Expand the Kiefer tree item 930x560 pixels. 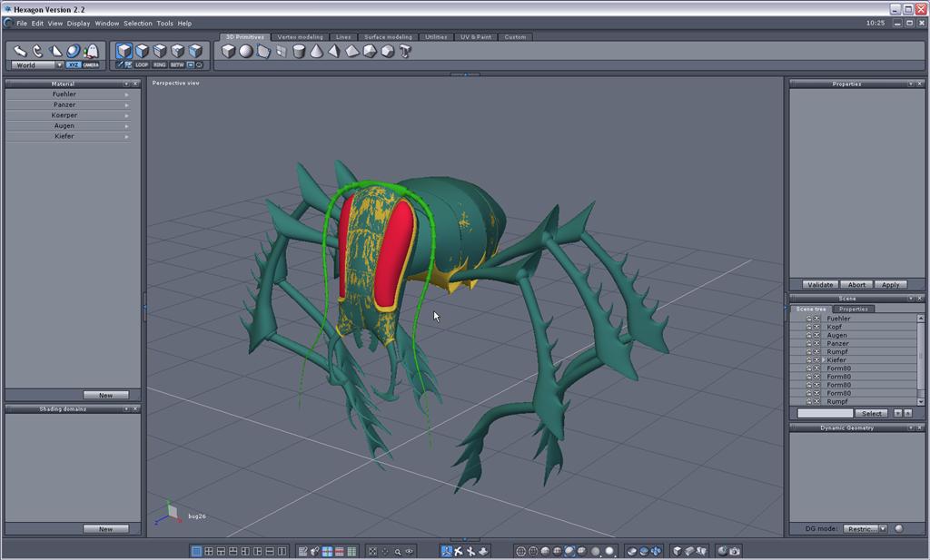824,360
